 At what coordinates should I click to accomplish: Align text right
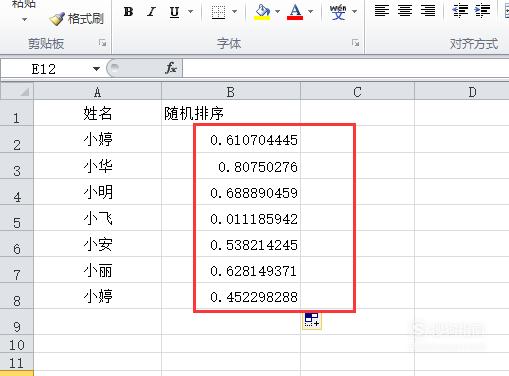click(x=428, y=11)
